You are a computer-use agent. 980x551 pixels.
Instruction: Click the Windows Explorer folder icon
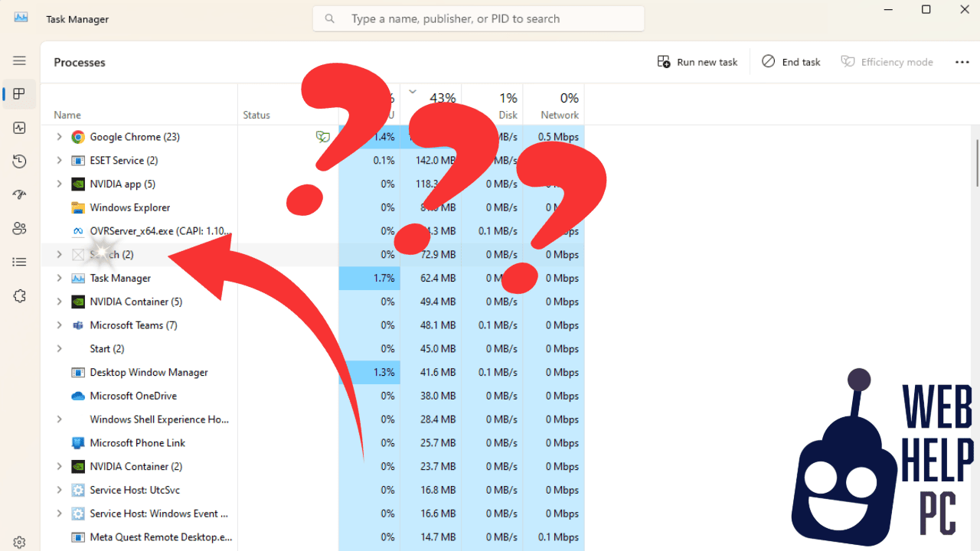77,207
